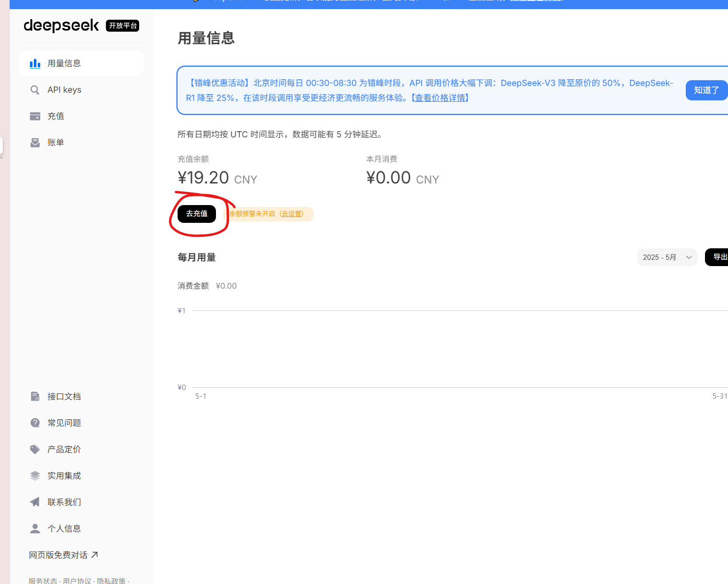Click the ¥0 chart axis label
This screenshot has width=728, height=584.
181,388
